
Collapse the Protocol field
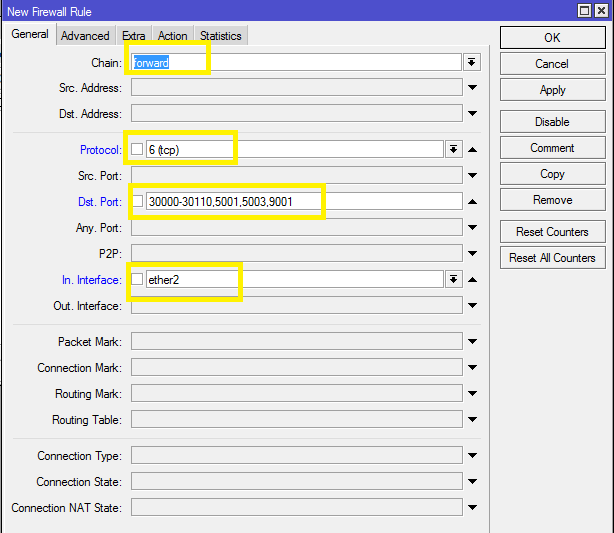pyautogui.click(x=473, y=150)
